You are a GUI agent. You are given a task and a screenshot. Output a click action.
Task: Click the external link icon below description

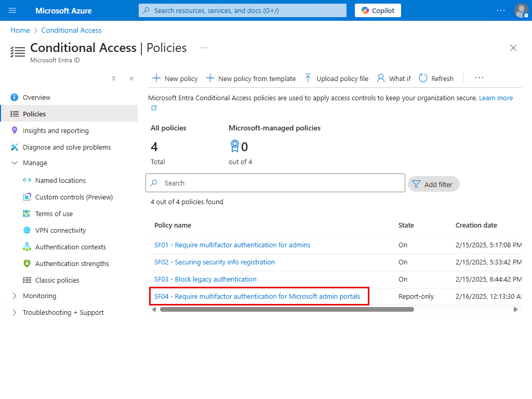pyautogui.click(x=154, y=108)
